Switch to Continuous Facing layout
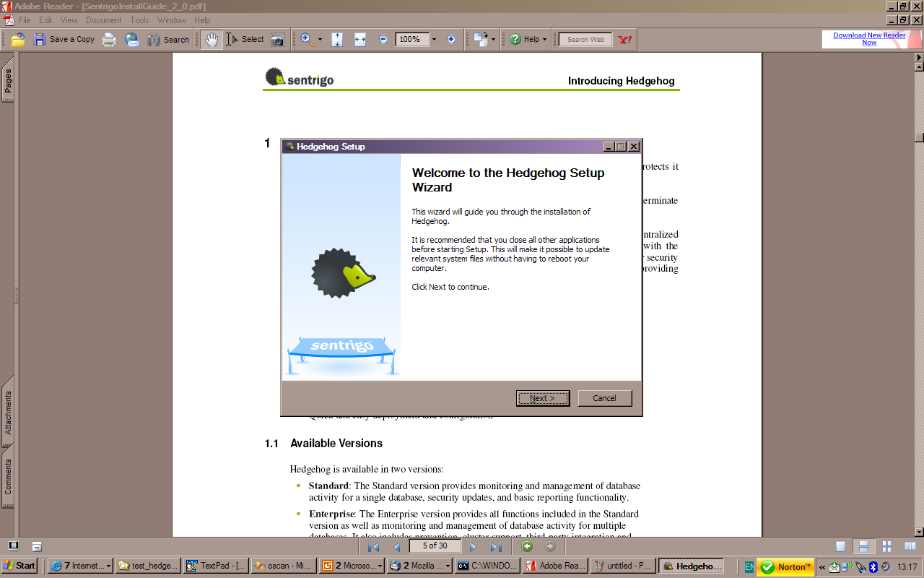This screenshot has height=578, width=924. coord(887,547)
